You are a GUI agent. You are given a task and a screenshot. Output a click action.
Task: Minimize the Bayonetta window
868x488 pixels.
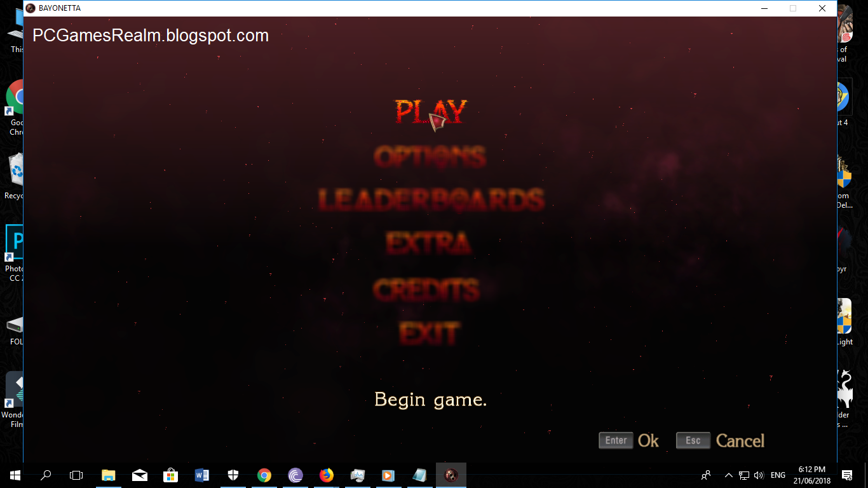click(764, 8)
